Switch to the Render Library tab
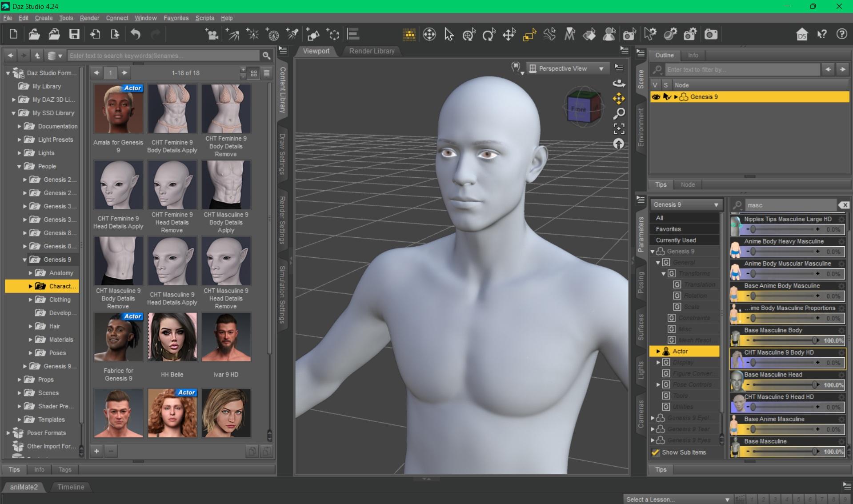Screen dimensions: 853x504 point(372,51)
